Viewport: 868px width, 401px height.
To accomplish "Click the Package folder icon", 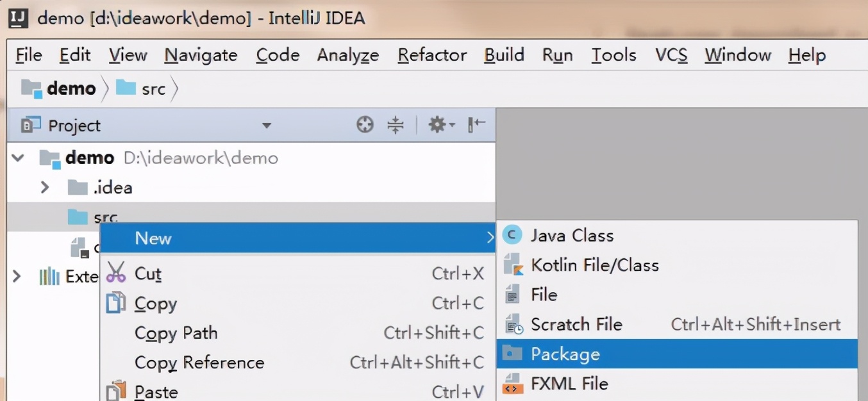I will point(513,354).
